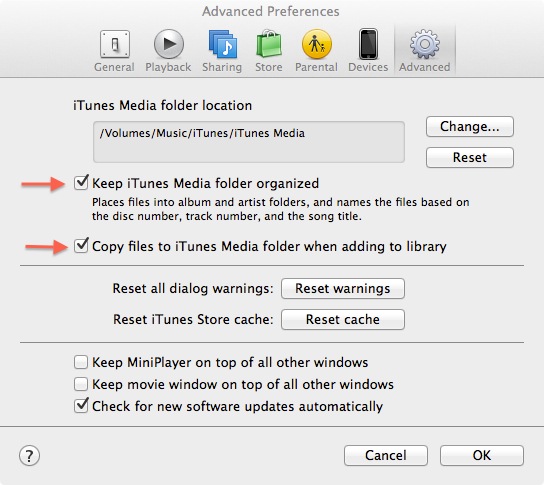The image size is (544, 485).
Task: Click the 'Advanced Preferences' window title
Action: click(271, 11)
